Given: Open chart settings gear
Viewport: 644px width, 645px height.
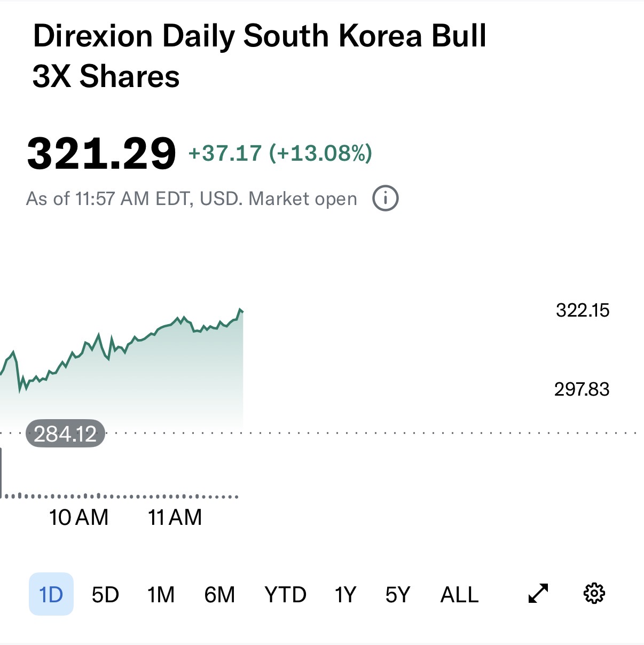Looking at the screenshot, I should pyautogui.click(x=594, y=593).
